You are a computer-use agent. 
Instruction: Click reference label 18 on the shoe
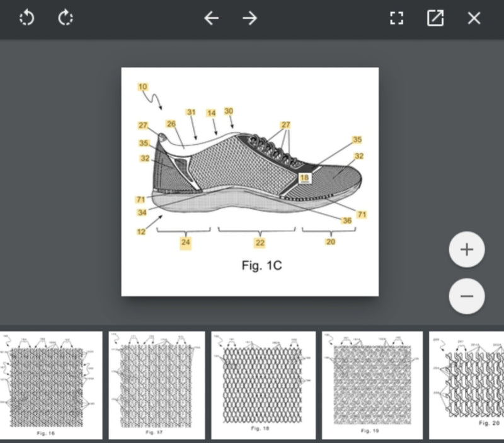pyautogui.click(x=304, y=178)
